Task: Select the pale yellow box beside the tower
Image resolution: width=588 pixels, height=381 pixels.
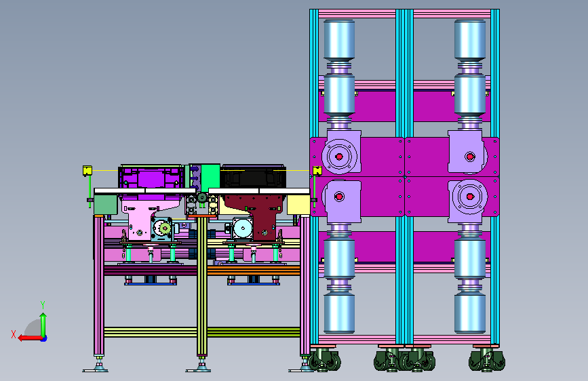Action: tap(298, 205)
